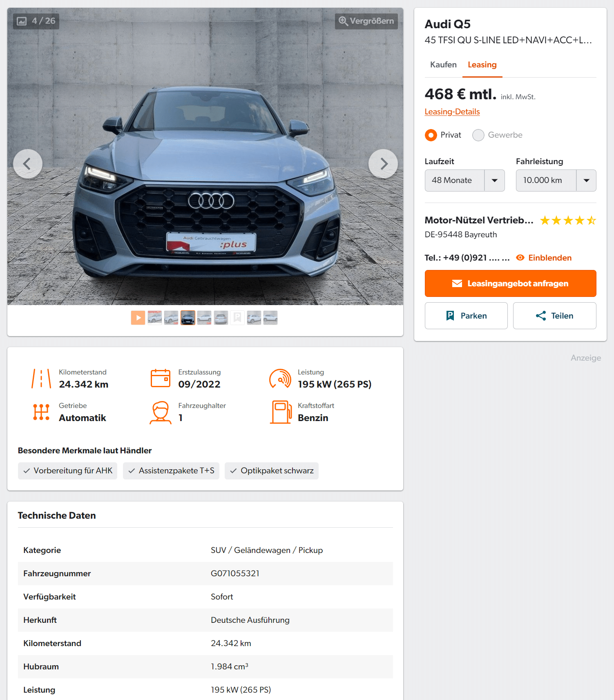
Task: Click the envelope icon on Leasingangebot anfragen
Action: coord(457,283)
